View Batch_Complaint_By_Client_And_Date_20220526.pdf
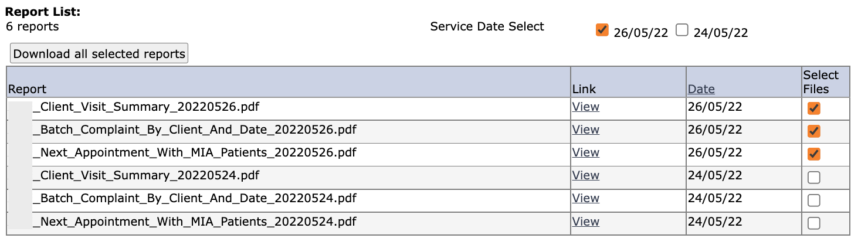Image resolution: width=868 pixels, height=245 pixels. click(586, 130)
